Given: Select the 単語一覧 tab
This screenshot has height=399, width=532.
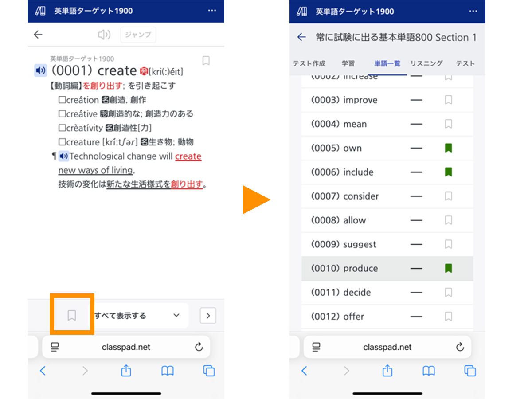Looking at the screenshot, I should click(x=387, y=63).
